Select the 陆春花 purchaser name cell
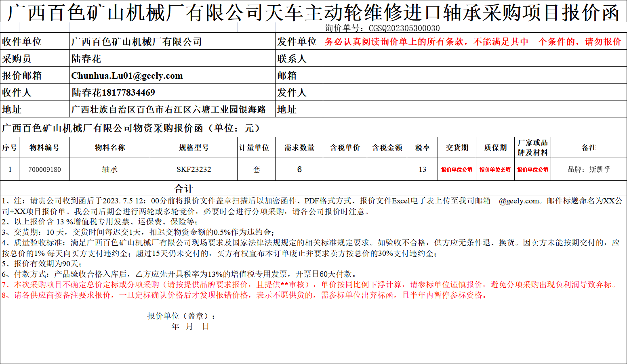The width and height of the screenshot is (627, 364). (x=173, y=59)
